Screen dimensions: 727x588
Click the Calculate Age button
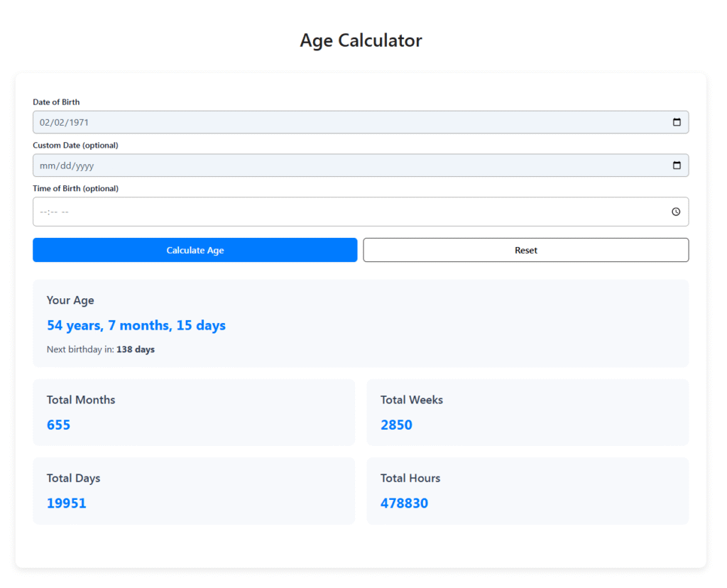point(195,250)
